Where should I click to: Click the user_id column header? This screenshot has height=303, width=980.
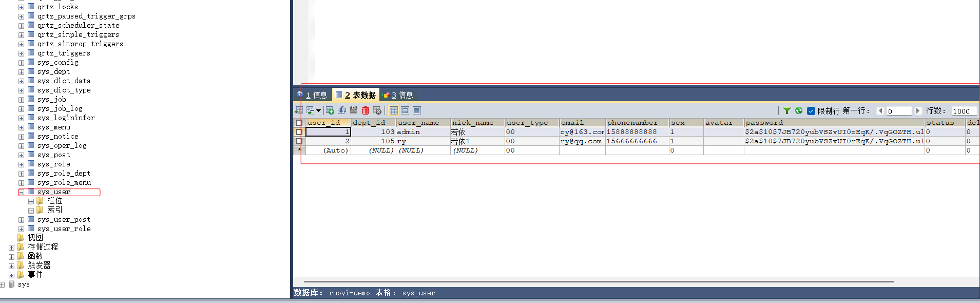point(329,123)
